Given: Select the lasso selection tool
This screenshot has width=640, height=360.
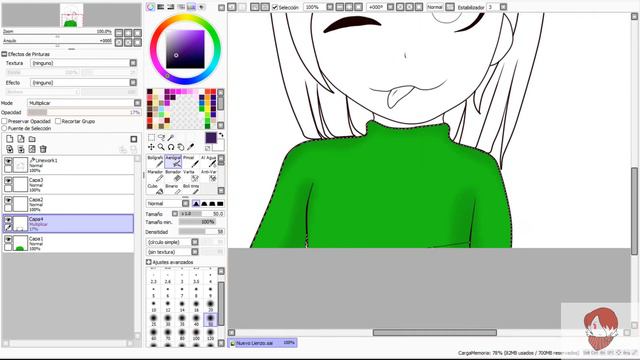Looking at the screenshot, I should point(161,138).
